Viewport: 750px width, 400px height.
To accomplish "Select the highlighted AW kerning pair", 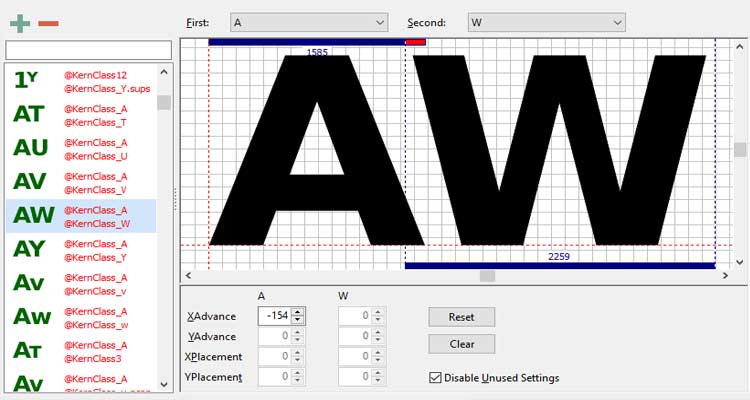I will (81, 216).
